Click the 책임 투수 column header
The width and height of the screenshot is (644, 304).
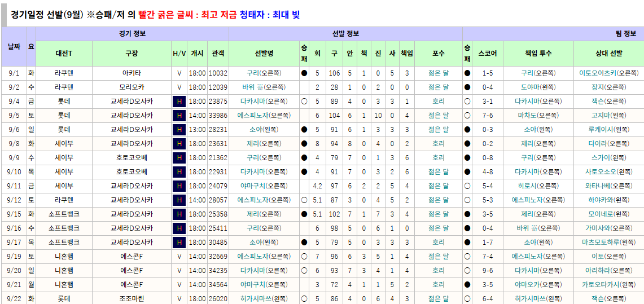[538, 54]
